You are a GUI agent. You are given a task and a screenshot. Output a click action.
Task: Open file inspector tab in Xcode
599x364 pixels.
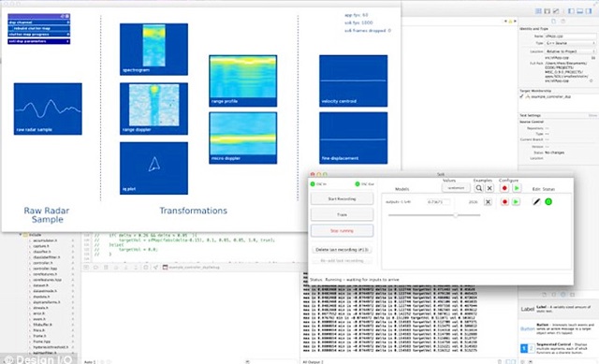pos(553,22)
